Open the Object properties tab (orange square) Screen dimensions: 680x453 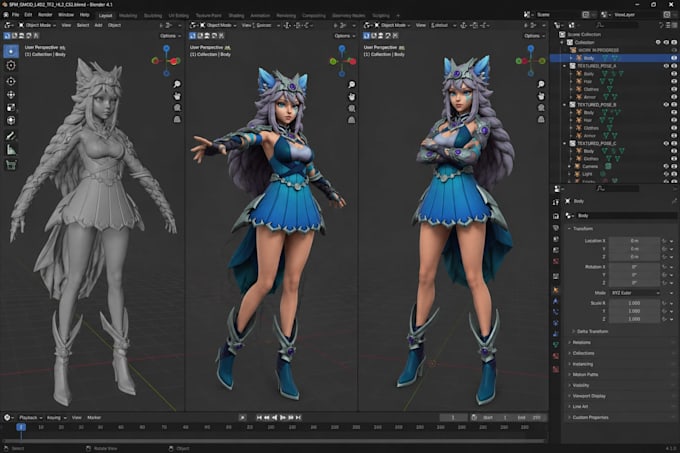click(x=556, y=290)
